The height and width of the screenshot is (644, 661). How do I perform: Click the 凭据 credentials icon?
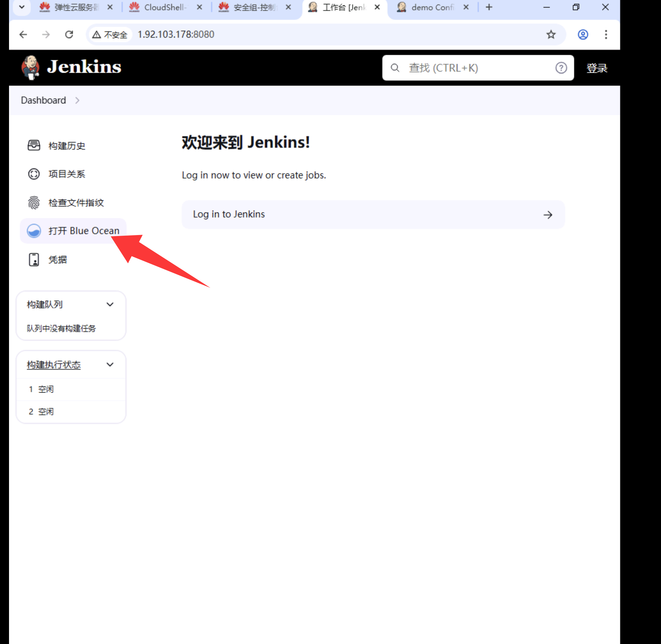(x=34, y=260)
